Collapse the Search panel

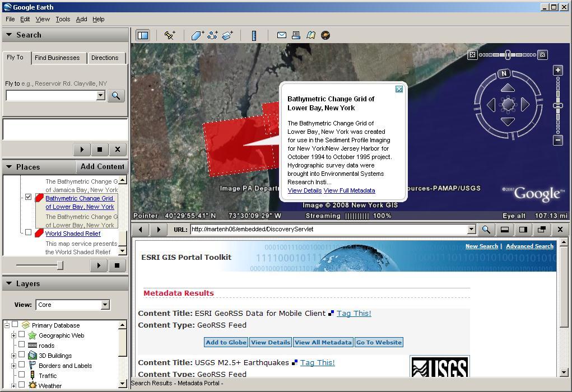[x=9, y=35]
